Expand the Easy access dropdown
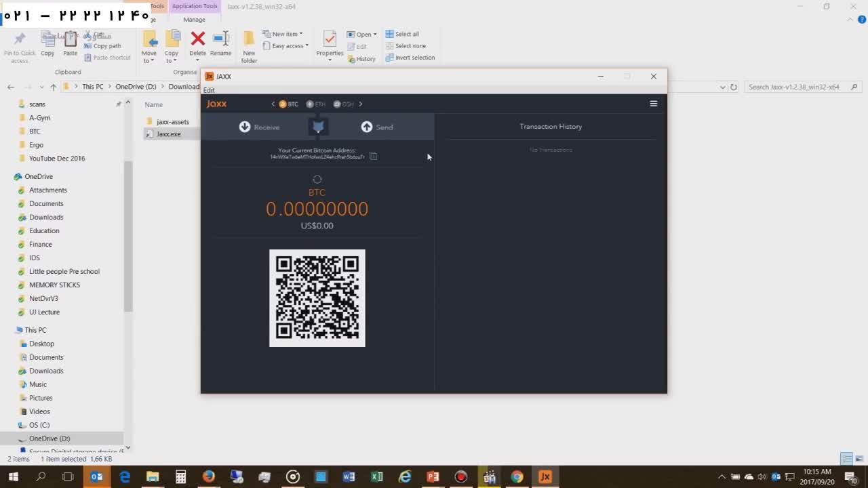The height and width of the screenshot is (488, 868). [290, 46]
